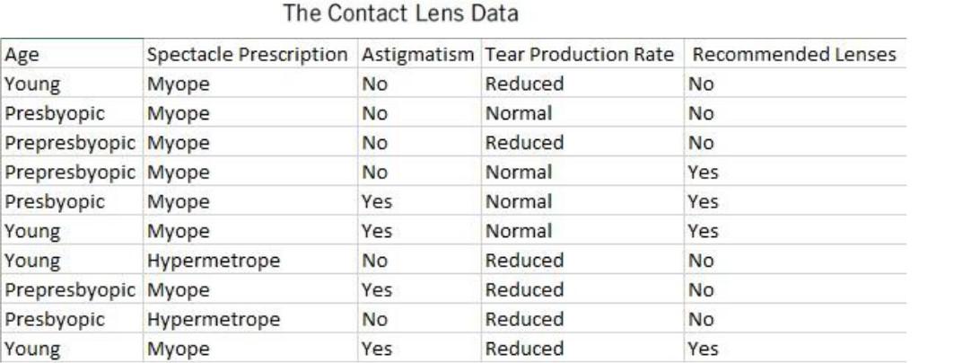Click Reduced tear rate in first row

582,84
